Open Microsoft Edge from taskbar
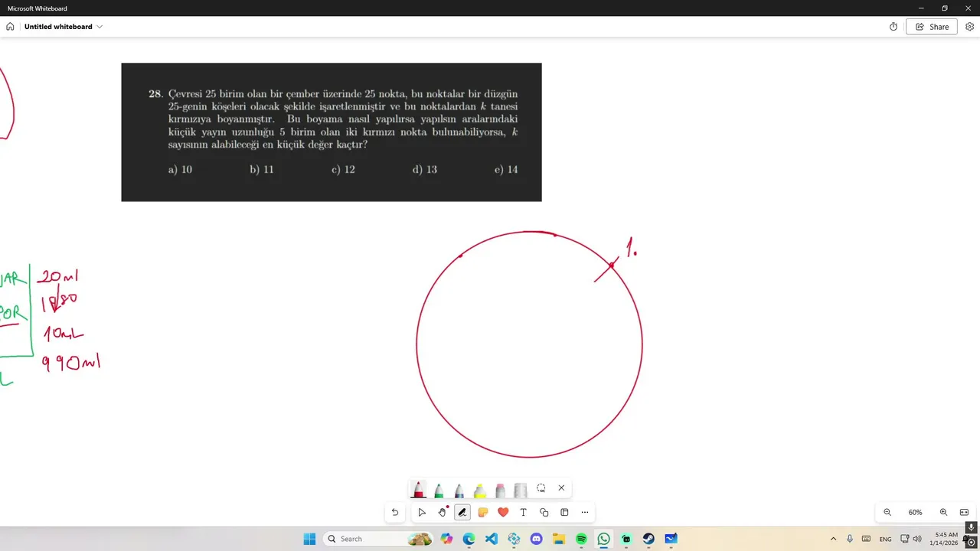The width and height of the screenshot is (980, 551). click(x=469, y=539)
